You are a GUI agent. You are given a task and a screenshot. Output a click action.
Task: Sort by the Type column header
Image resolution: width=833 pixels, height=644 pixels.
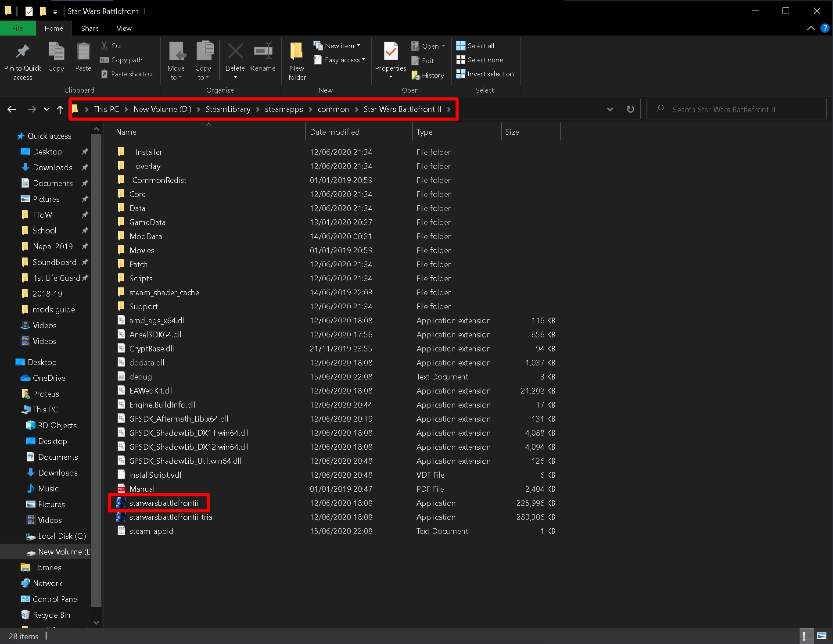[456, 132]
